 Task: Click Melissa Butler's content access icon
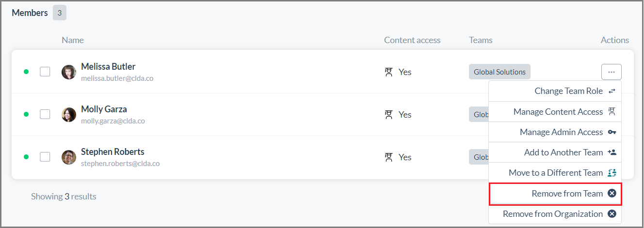coord(388,72)
